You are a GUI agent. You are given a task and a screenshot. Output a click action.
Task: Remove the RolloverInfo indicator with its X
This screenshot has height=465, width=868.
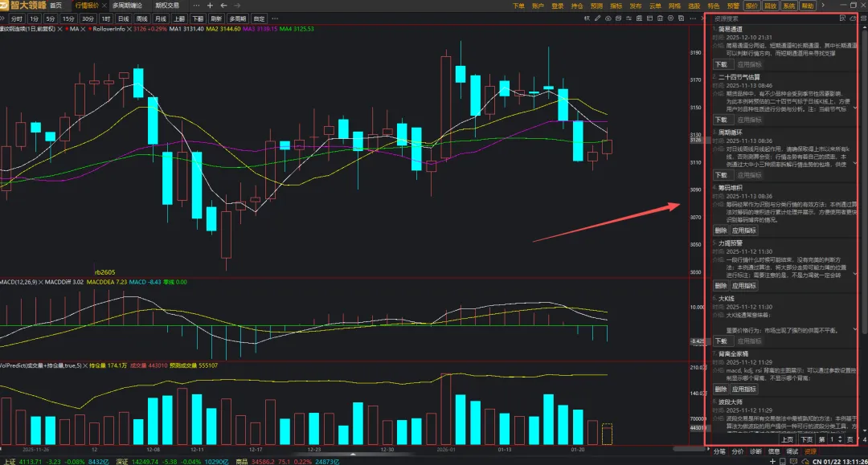129,29
